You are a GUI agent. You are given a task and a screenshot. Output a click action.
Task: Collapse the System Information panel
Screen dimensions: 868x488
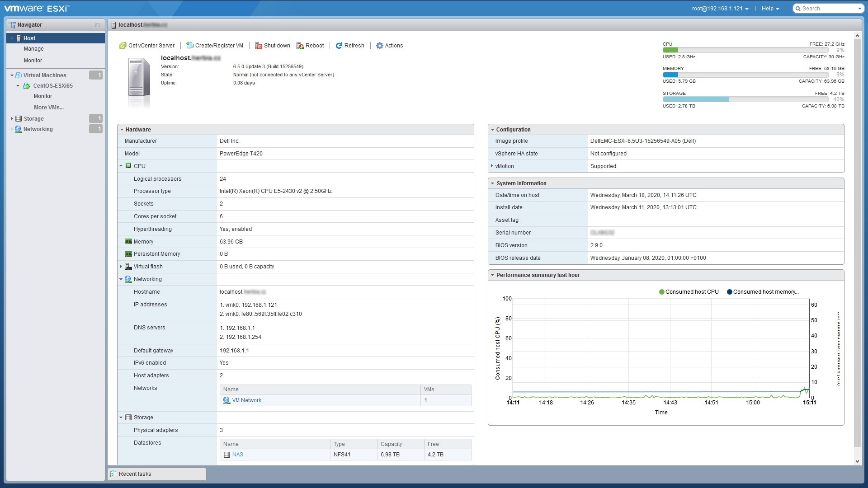[493, 183]
